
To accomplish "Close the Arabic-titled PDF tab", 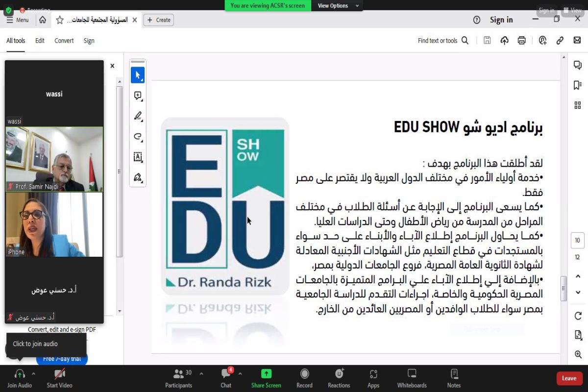I will click(134, 20).
